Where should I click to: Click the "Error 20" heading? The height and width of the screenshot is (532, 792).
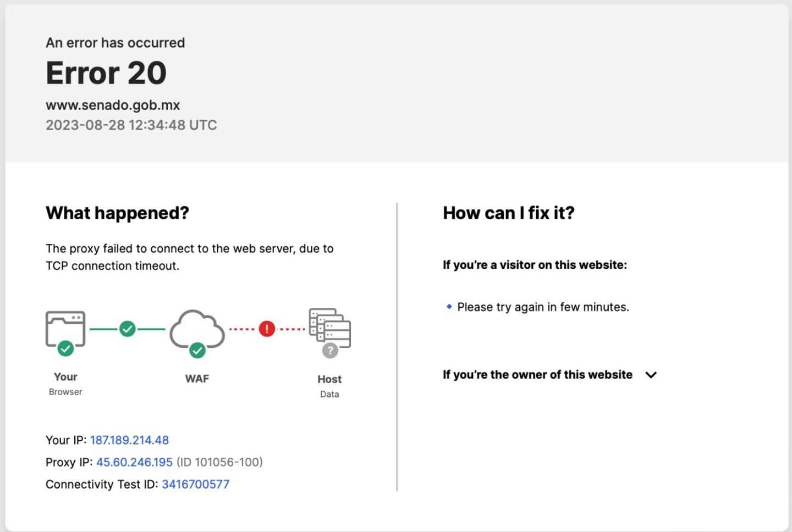click(106, 73)
